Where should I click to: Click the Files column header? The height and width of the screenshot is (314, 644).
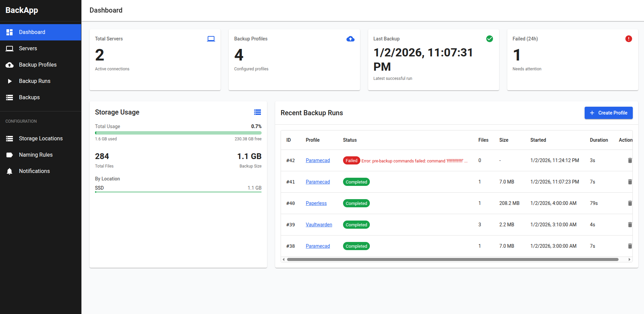coord(484,140)
